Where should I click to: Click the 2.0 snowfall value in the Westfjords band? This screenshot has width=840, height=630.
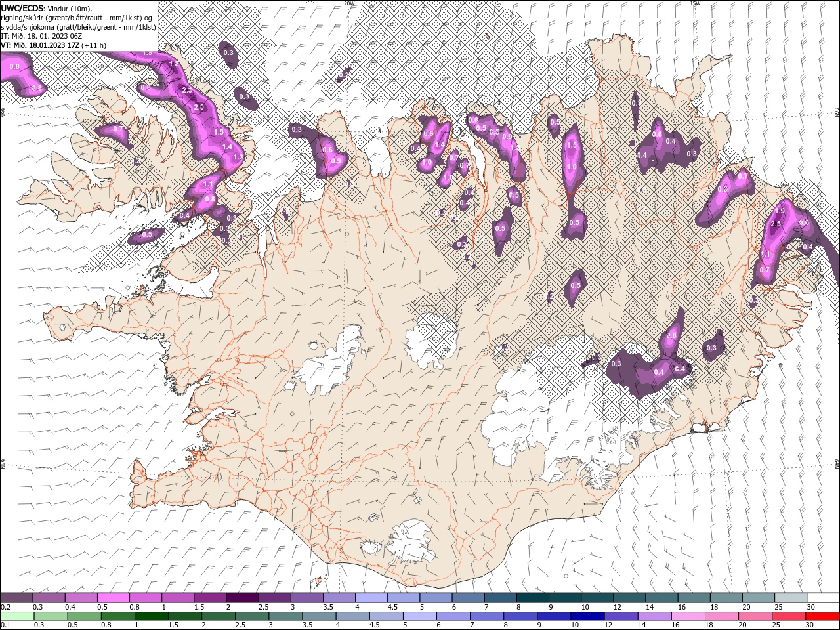click(x=199, y=107)
